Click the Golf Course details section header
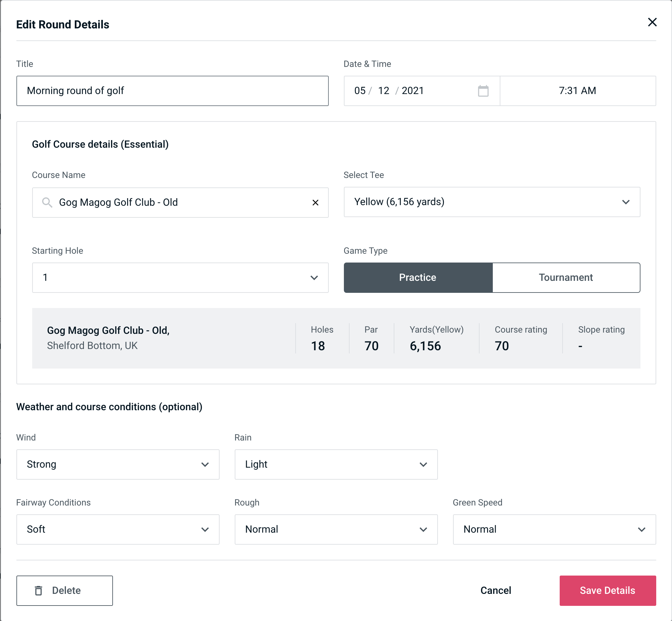The height and width of the screenshot is (621, 672). click(x=100, y=144)
